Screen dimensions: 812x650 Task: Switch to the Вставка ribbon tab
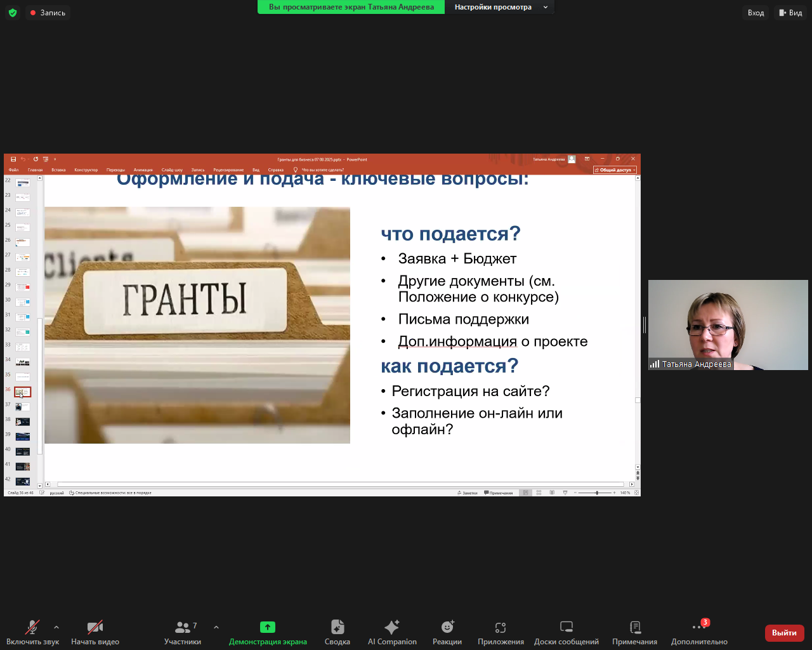point(59,169)
